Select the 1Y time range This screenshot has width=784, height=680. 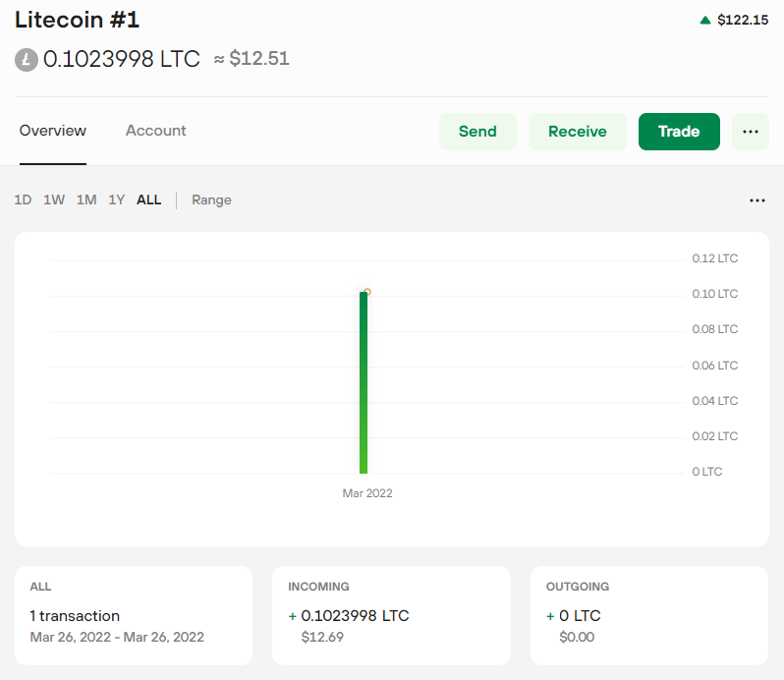point(117,200)
